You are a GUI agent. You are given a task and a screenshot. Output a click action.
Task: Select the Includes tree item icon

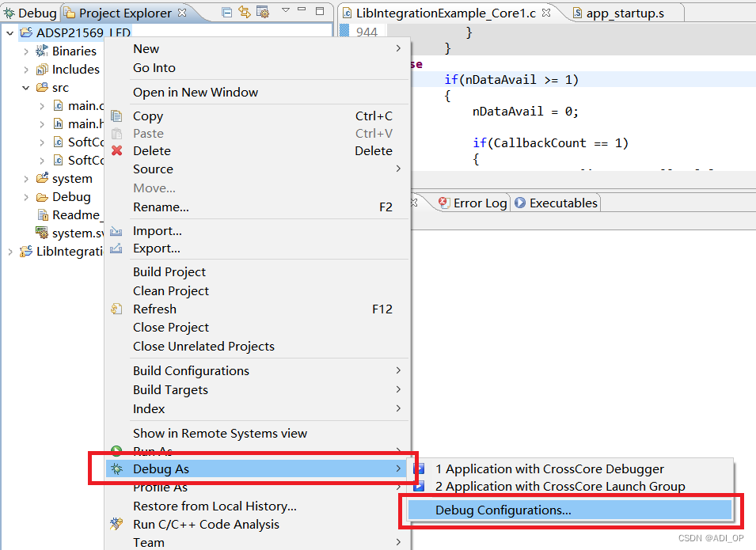(x=43, y=70)
